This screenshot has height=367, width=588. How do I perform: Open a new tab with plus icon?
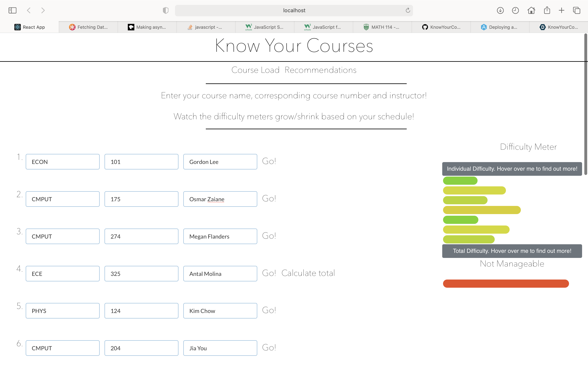[x=561, y=10]
